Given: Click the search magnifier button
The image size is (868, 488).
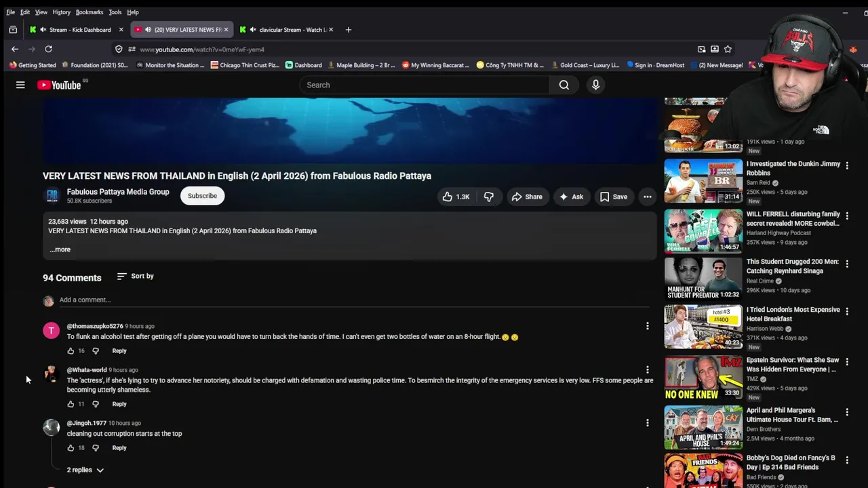Looking at the screenshot, I should tap(564, 85).
